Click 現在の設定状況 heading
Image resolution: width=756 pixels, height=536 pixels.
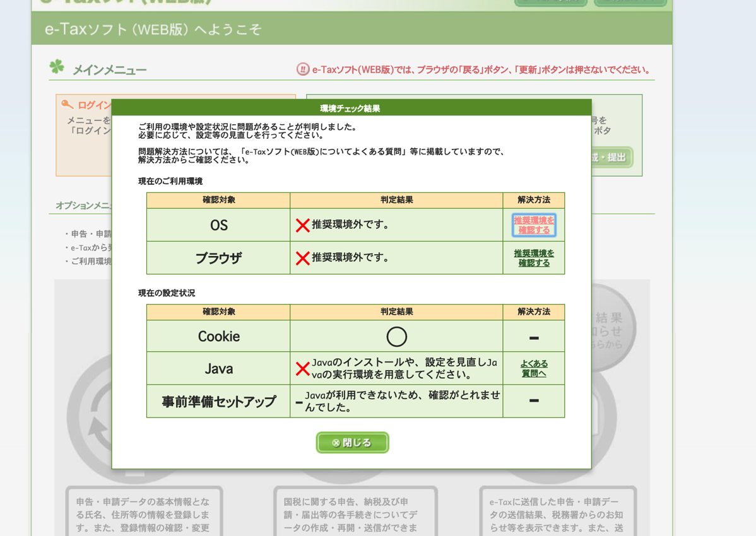point(167,293)
